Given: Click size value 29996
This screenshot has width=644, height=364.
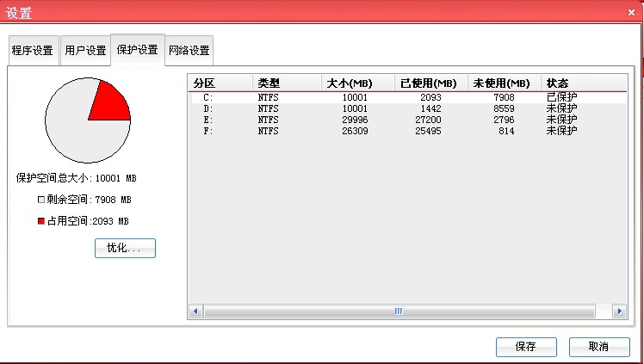Looking at the screenshot, I should pos(355,120).
